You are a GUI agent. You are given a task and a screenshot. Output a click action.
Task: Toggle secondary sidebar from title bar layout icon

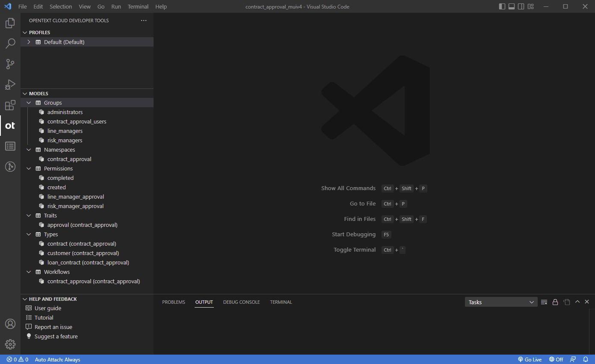point(521,6)
